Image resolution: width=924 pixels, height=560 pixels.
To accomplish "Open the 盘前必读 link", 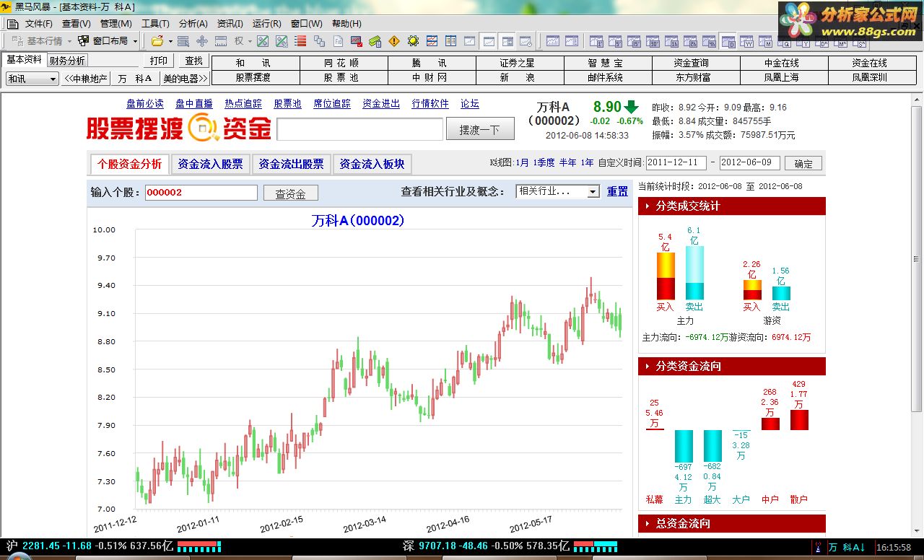I will click(x=145, y=104).
